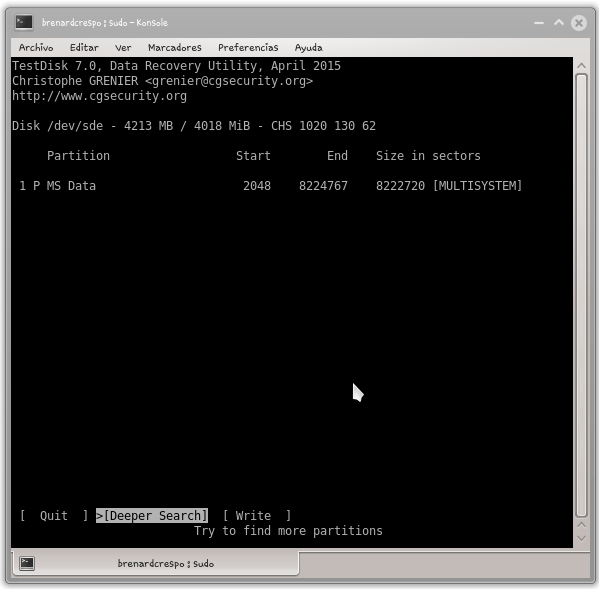Screen dimensions: 599x589
Task: Maximize the Konsole window using the caret icon
Action: 559,22
